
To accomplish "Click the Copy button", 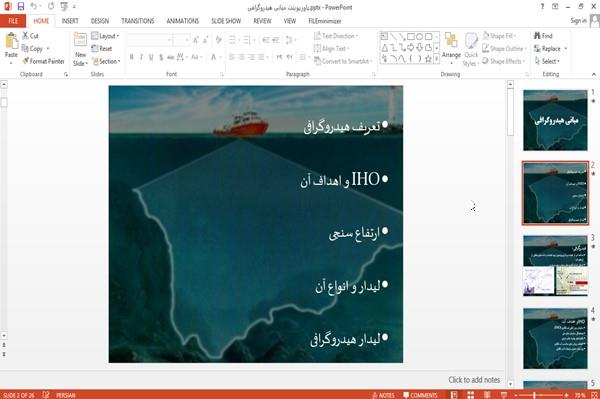I will click(x=33, y=49).
